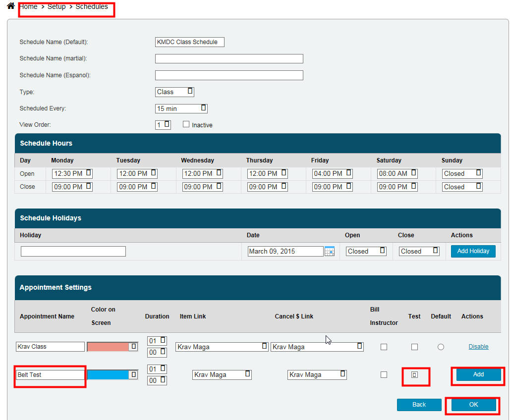Click the Home icon in breadcrumb

tap(10, 6)
